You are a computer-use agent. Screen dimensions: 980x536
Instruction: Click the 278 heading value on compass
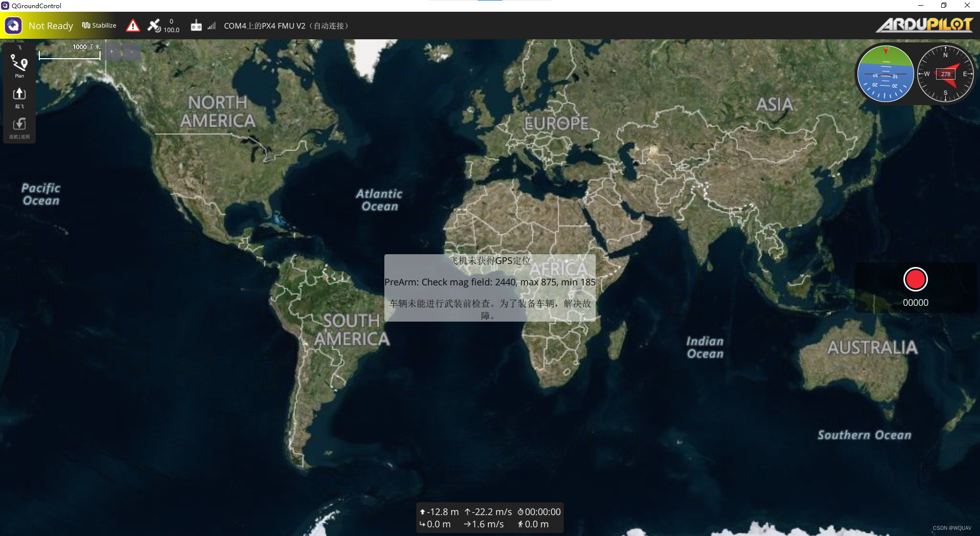coord(946,74)
